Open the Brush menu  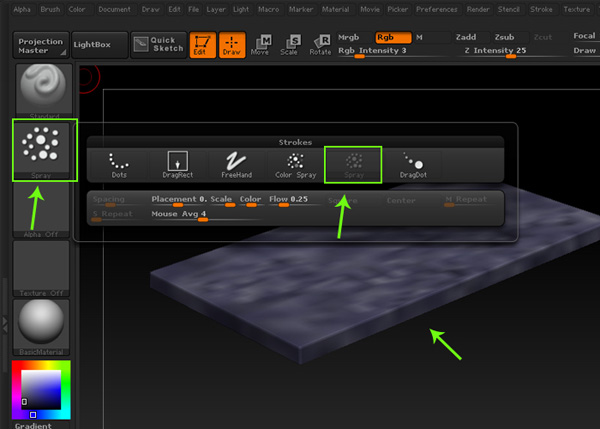click(51, 10)
